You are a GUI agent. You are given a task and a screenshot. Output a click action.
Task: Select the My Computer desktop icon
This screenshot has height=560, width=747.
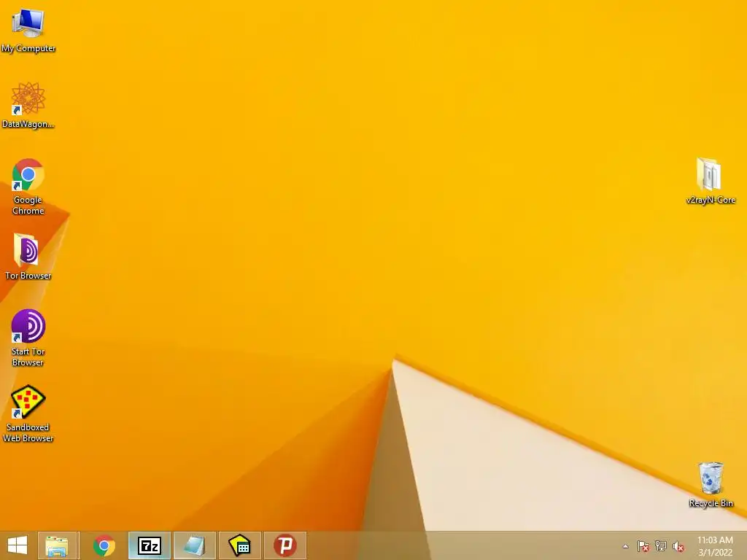[28, 31]
